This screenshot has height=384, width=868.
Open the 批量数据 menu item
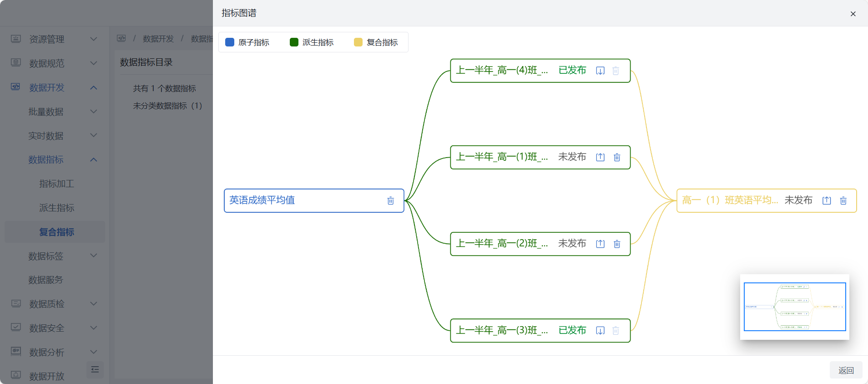point(46,112)
